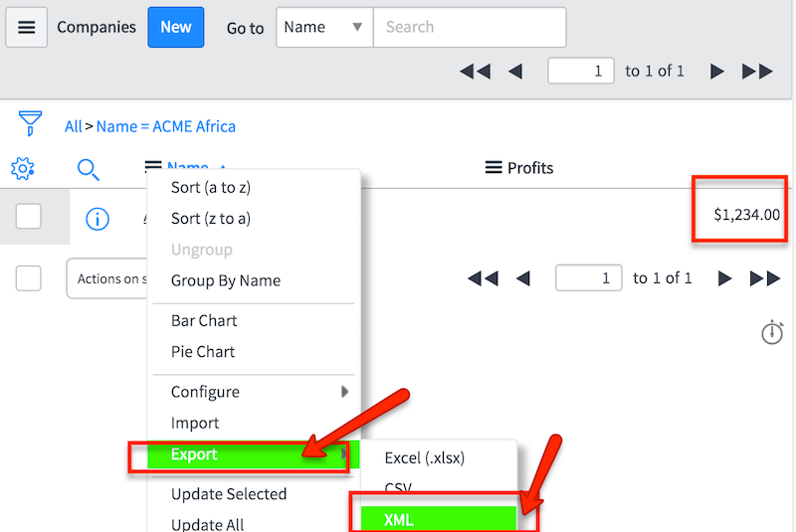Click the Search text field
The width and height of the screenshot is (796, 532).
470,28
